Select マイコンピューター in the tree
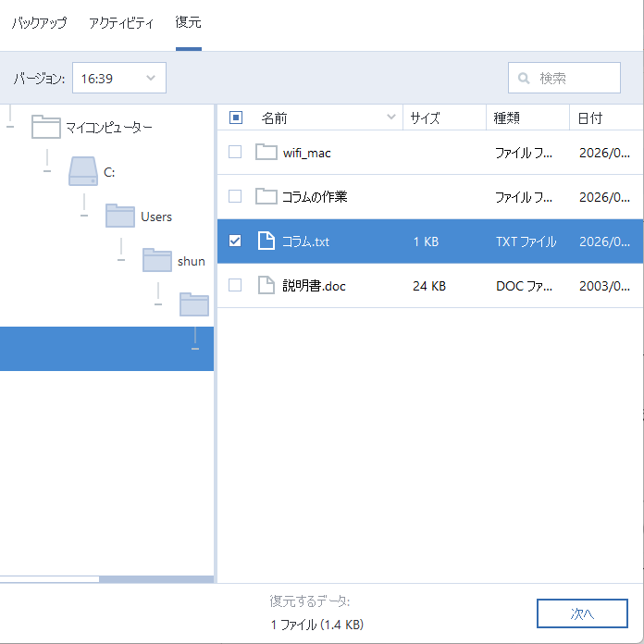 tap(109, 128)
